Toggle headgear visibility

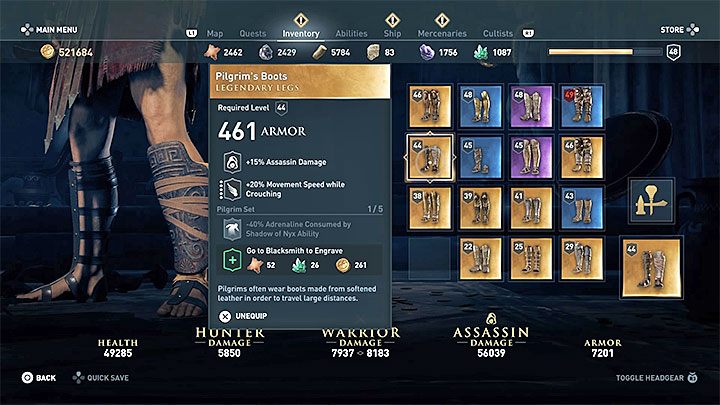click(x=656, y=378)
